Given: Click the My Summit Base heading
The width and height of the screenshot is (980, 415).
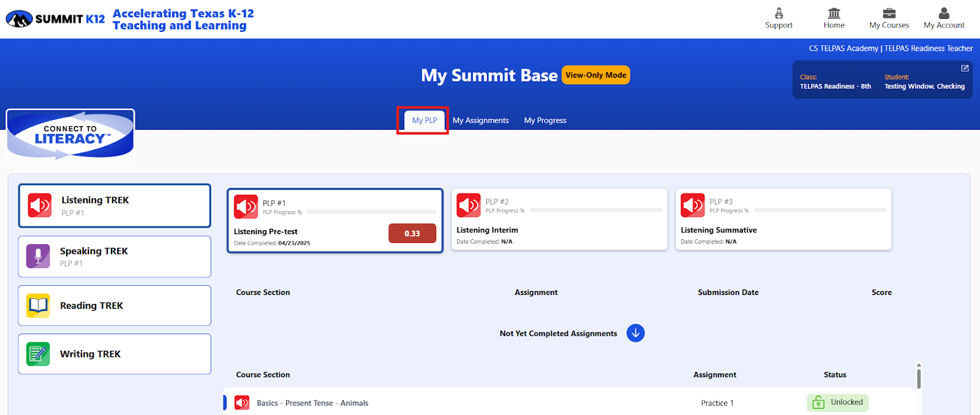Looking at the screenshot, I should coord(489,75).
